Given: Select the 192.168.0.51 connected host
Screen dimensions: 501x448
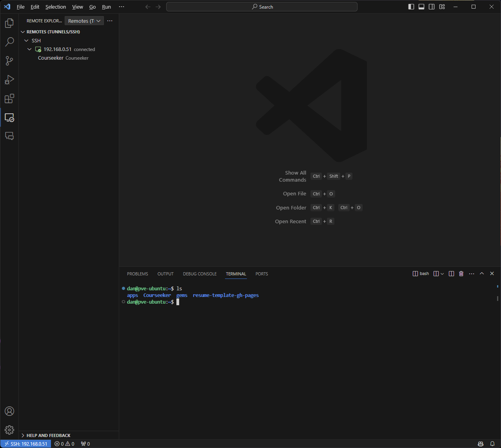Looking at the screenshot, I should coord(69,49).
